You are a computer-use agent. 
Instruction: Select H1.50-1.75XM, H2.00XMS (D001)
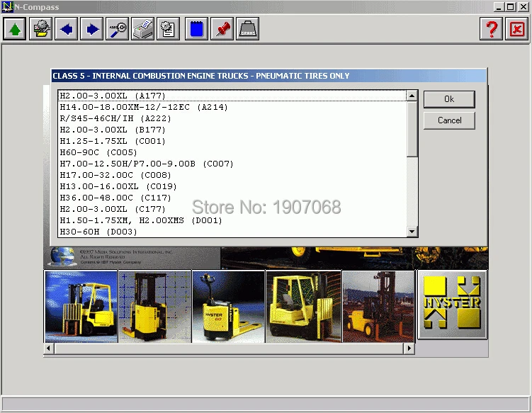pos(232,220)
